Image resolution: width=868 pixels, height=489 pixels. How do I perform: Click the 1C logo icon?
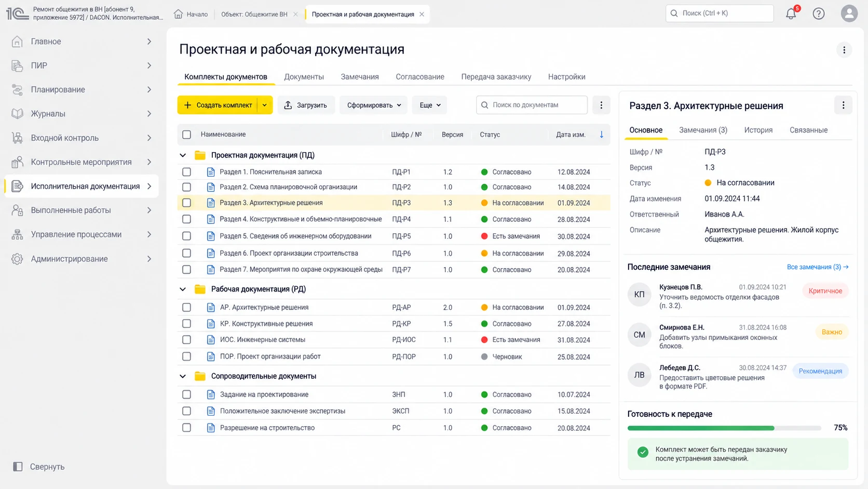[17, 14]
